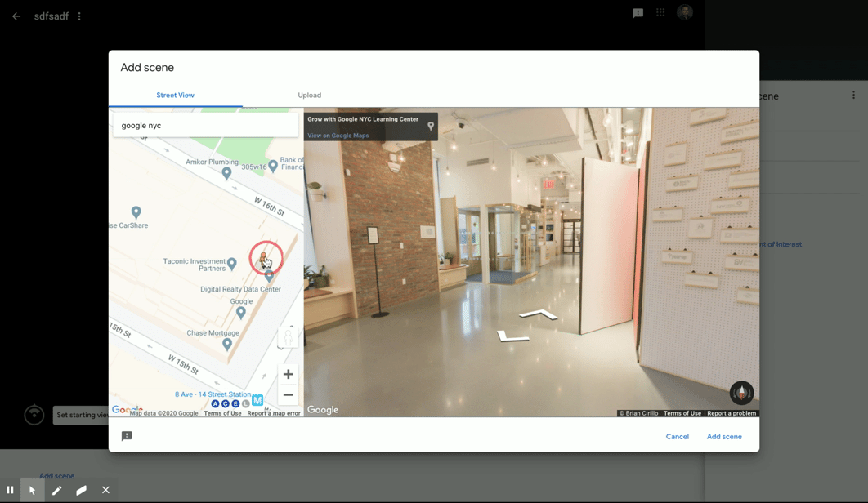This screenshot has height=503, width=868.
Task: Click the W 16th St label on map
Action: point(269,207)
